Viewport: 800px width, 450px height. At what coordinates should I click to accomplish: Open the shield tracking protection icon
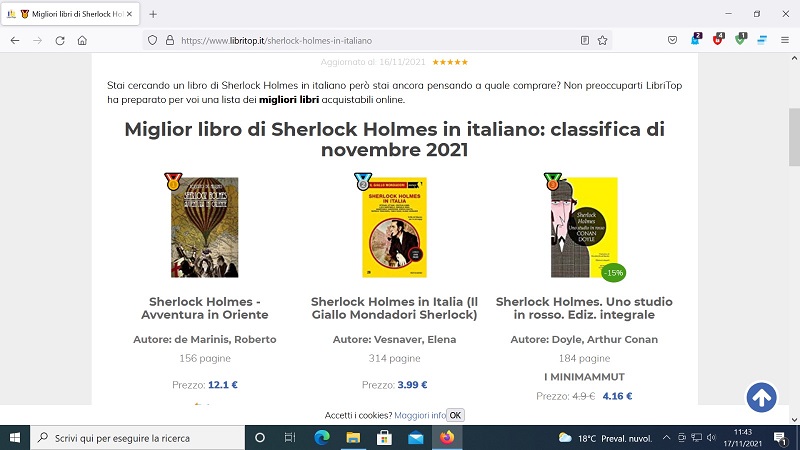(x=152, y=40)
